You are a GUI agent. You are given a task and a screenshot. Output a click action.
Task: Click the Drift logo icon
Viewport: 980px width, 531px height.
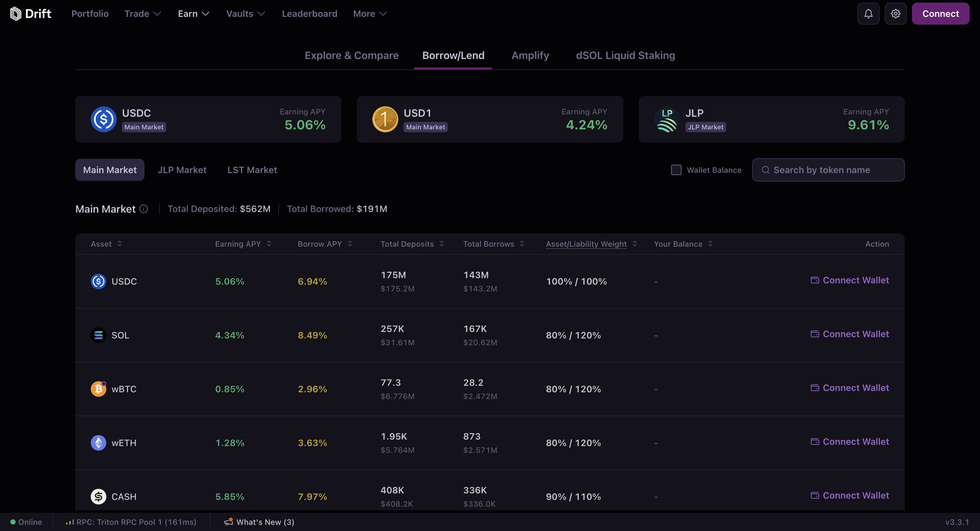tap(16, 14)
